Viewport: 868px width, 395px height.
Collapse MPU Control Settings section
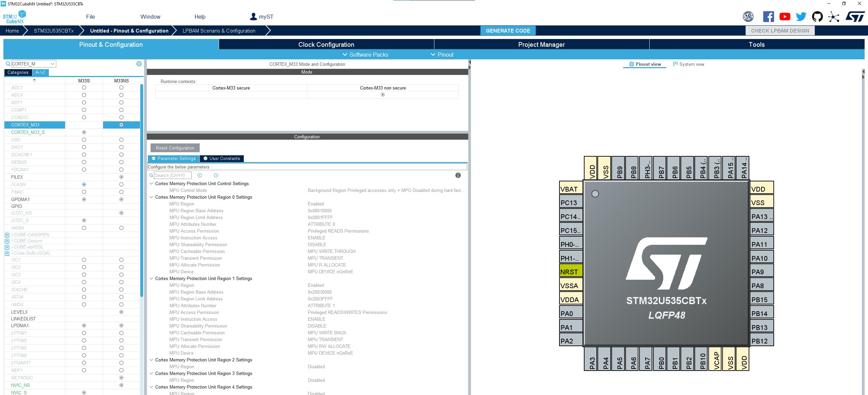(151, 183)
